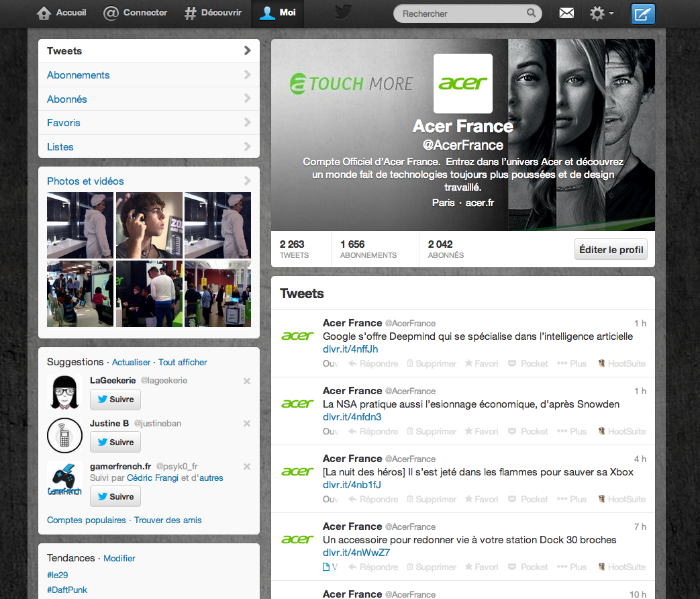The height and width of the screenshot is (599, 700).
Task: Click Tout afficher suggestions link
Action: 183,362
